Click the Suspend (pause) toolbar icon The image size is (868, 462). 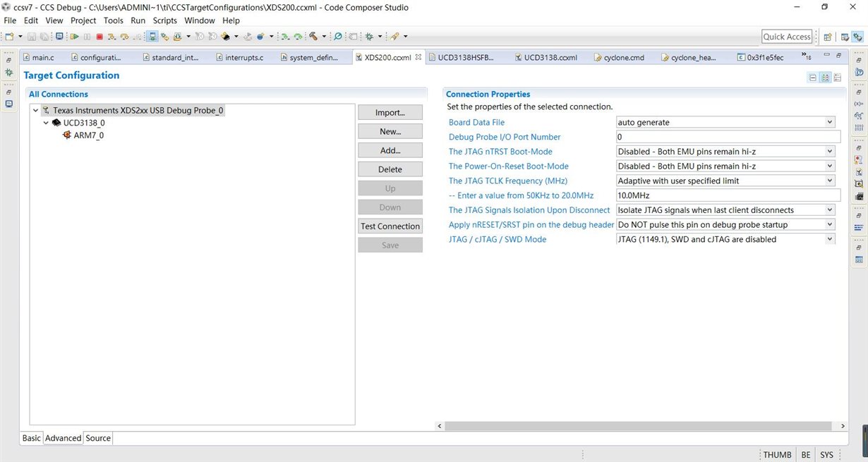[87, 36]
